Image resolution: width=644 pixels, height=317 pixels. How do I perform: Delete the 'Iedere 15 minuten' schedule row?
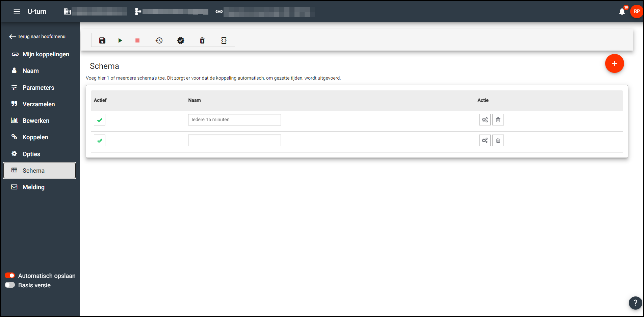click(x=498, y=120)
